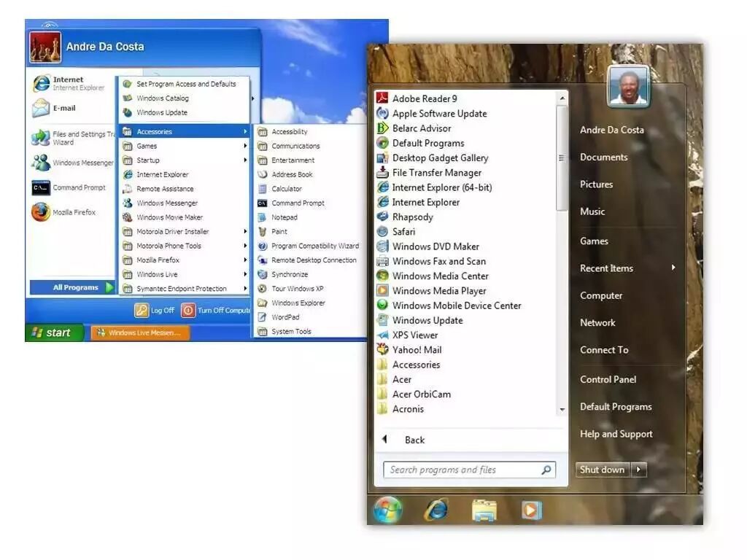Open Desktop Gadget Gallery icon

[x=382, y=157]
